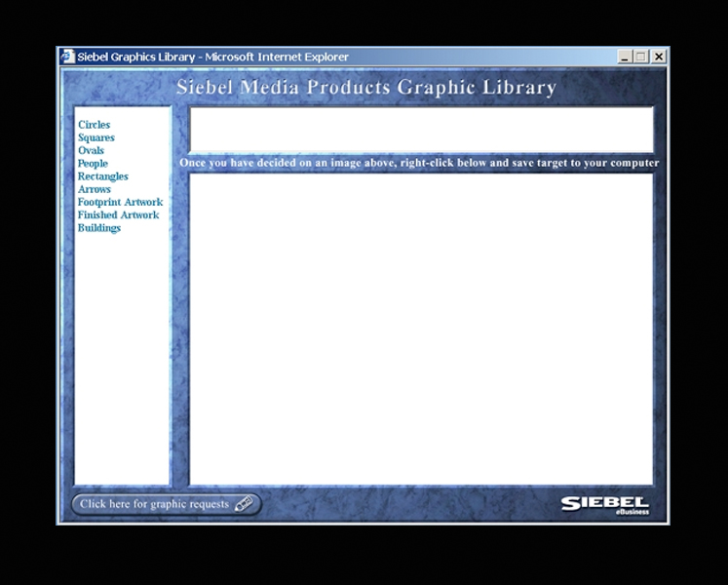
Task: Open the Arrows graphics link
Action: point(95,189)
